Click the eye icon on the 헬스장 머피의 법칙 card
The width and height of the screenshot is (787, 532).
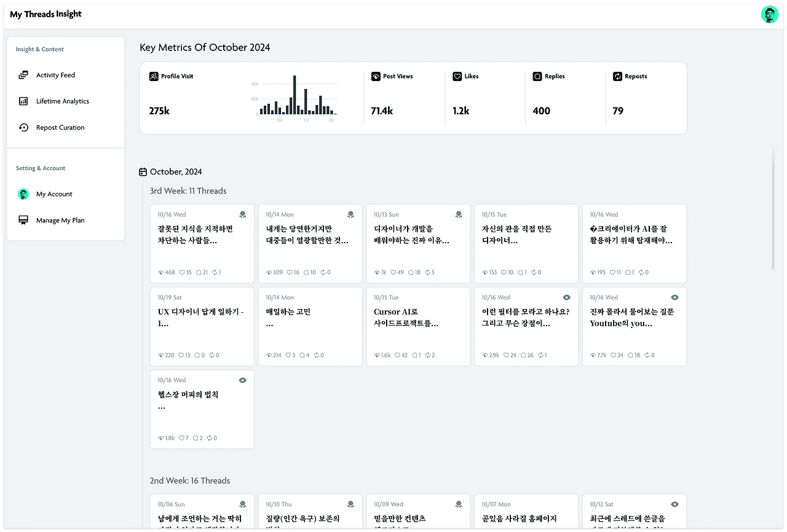pos(243,380)
